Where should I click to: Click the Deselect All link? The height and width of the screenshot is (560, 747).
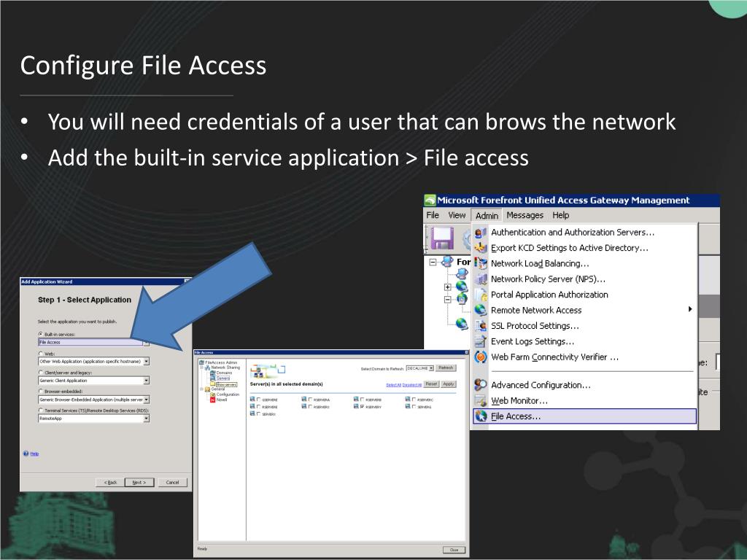(x=412, y=385)
